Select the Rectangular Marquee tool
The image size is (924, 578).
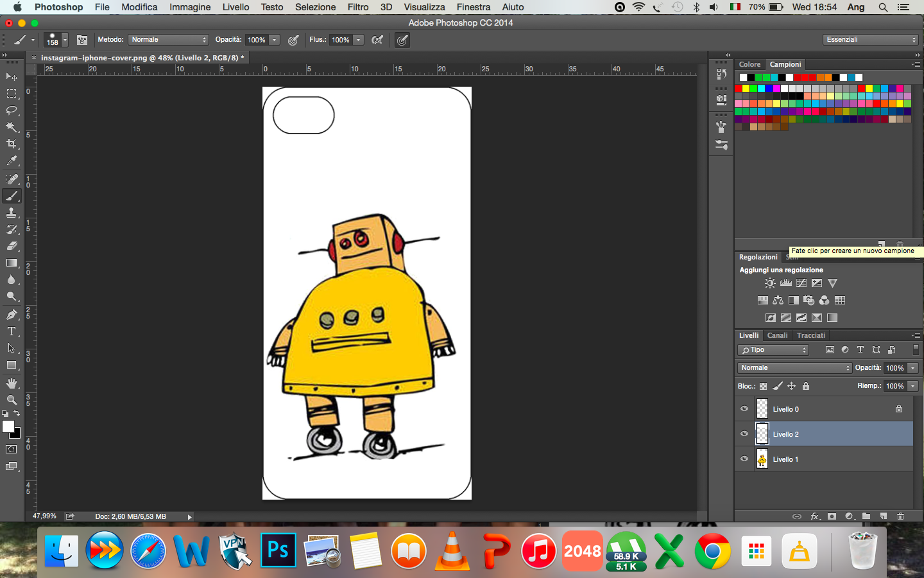12,94
